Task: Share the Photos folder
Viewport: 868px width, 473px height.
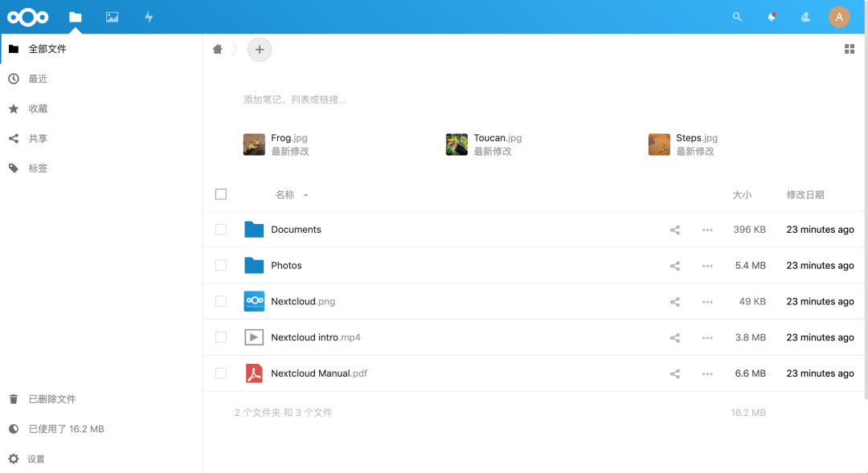Action: pyautogui.click(x=675, y=266)
